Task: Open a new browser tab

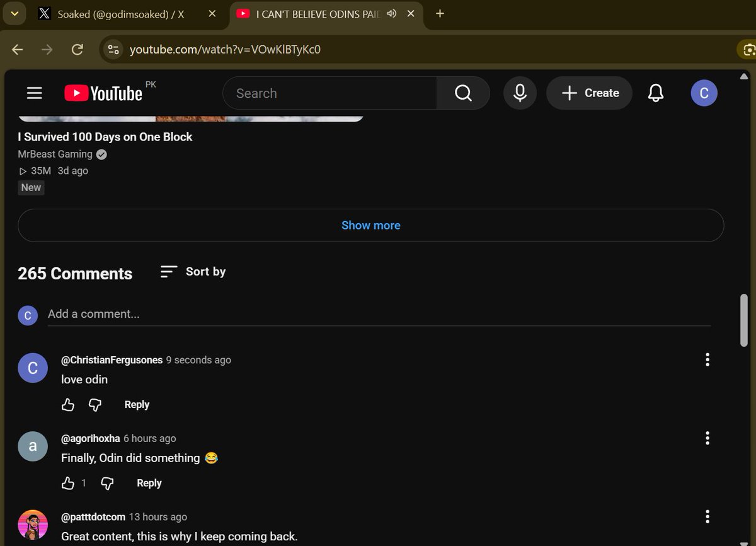Action: tap(440, 13)
